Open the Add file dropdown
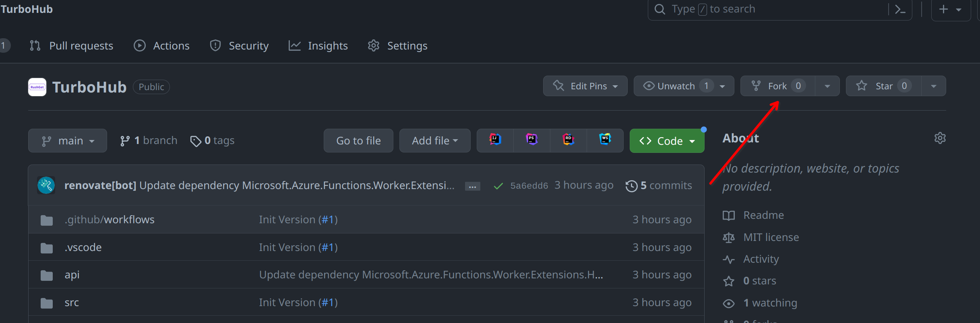980x323 pixels. [x=435, y=141]
